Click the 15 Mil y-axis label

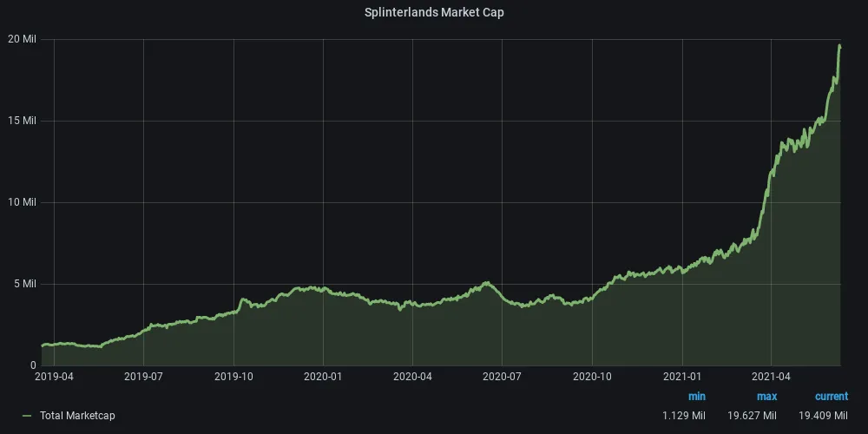coord(23,121)
